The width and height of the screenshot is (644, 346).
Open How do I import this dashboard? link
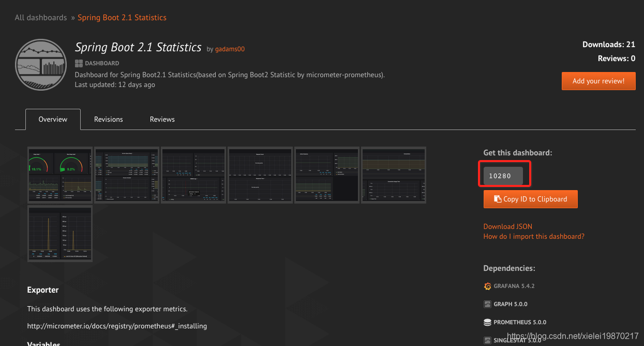(x=534, y=236)
